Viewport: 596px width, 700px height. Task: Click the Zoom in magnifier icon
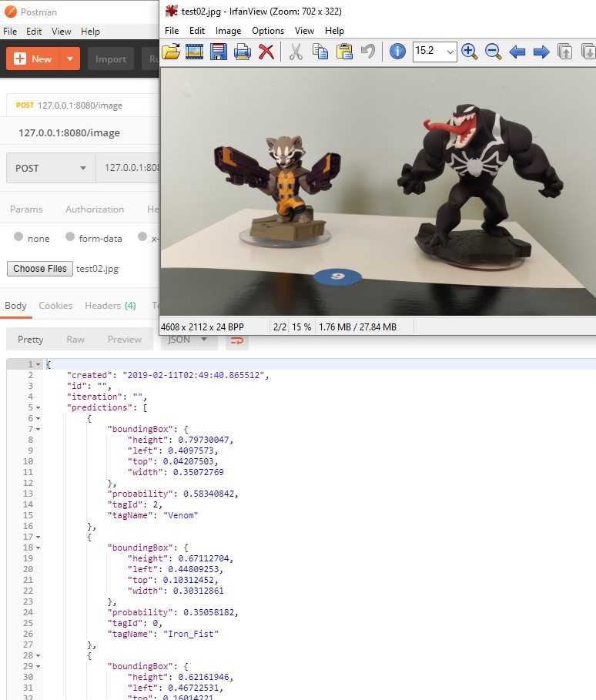click(x=469, y=52)
